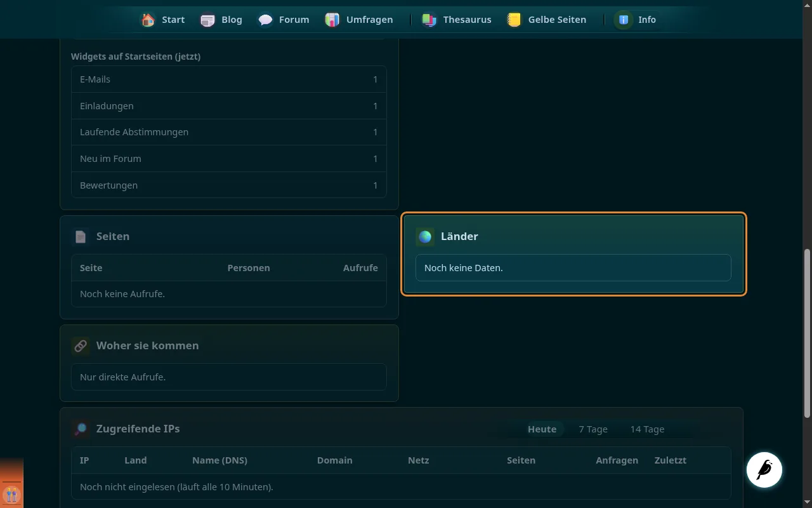Click the Neu im Forum row
The image size is (812, 508).
pos(229,159)
